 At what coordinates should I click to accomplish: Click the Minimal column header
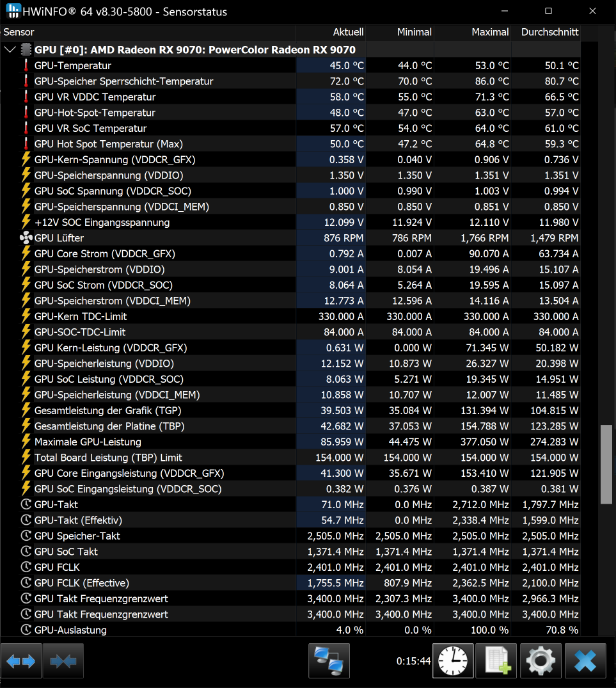[400, 32]
